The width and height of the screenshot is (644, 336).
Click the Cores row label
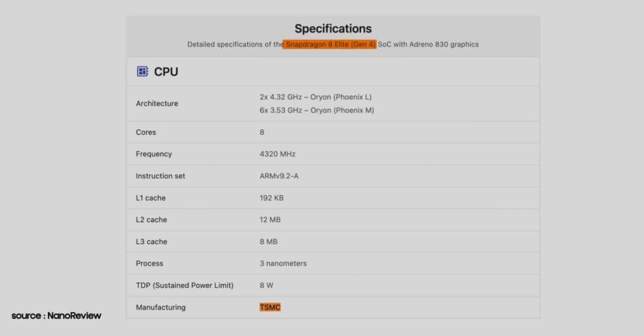[146, 133]
